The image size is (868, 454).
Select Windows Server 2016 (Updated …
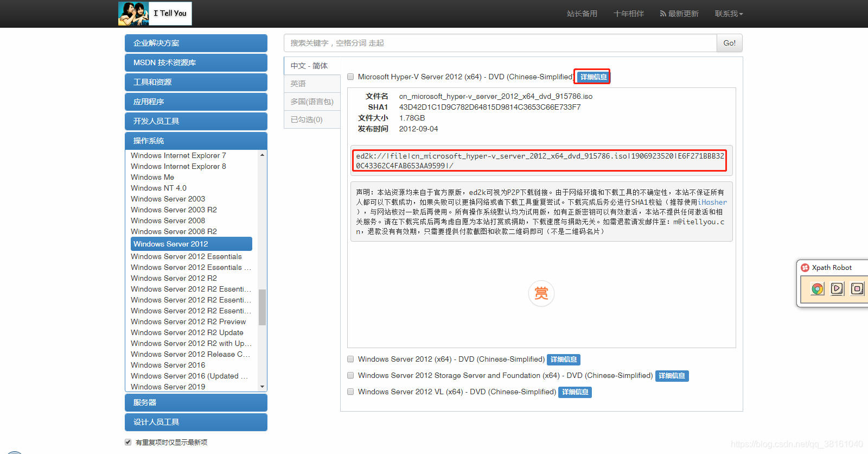point(189,376)
